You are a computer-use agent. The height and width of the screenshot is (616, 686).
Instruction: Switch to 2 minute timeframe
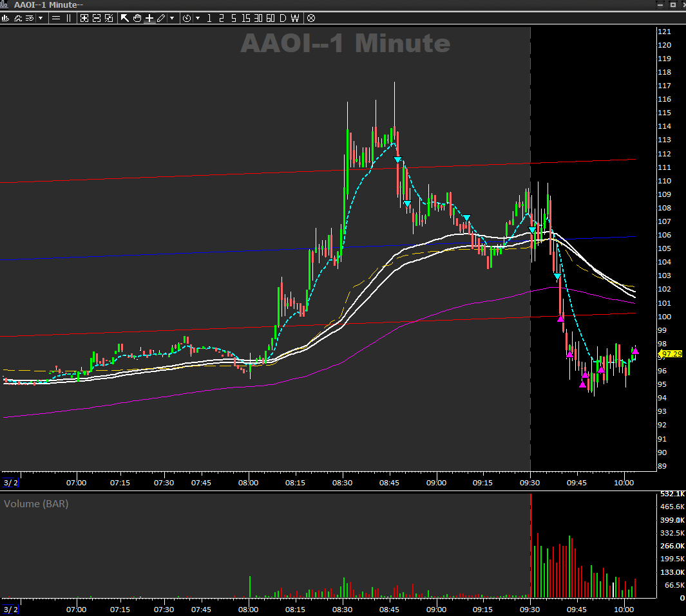click(x=222, y=18)
